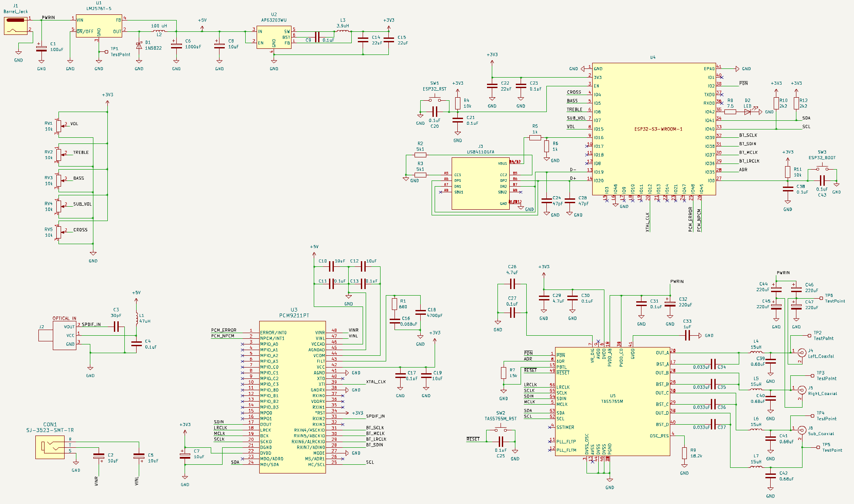Click the C26 4.7uF capacitor
The image size is (854, 504).
(512, 284)
